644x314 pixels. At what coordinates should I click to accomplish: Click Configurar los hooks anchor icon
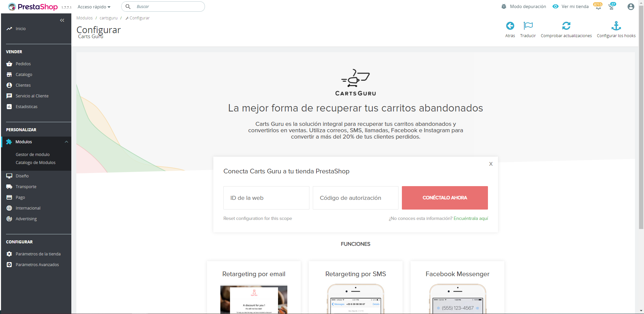click(x=616, y=26)
